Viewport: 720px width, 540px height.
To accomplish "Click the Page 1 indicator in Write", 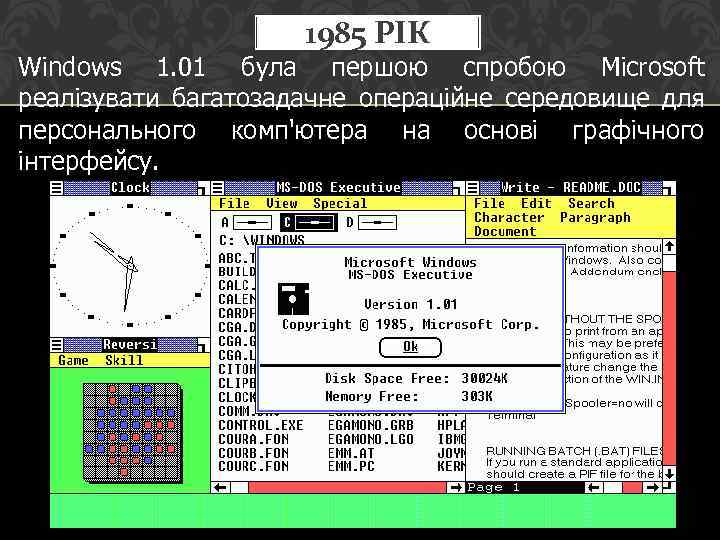I will point(494,488).
